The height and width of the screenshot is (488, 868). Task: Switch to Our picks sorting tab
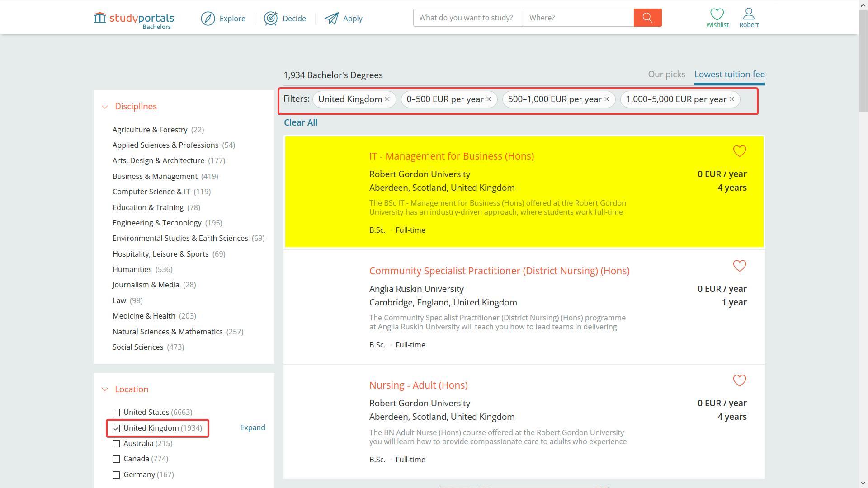tap(666, 75)
